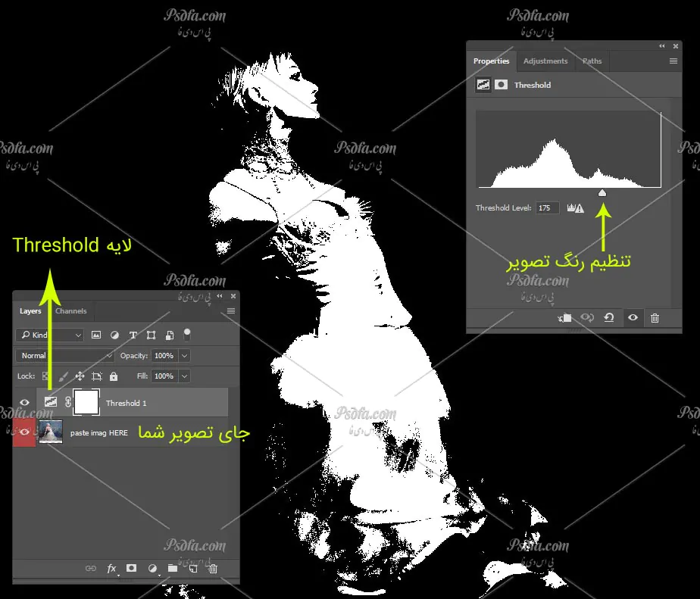Click the Opacity percentage field
The width and height of the screenshot is (700, 599).
[x=164, y=356]
